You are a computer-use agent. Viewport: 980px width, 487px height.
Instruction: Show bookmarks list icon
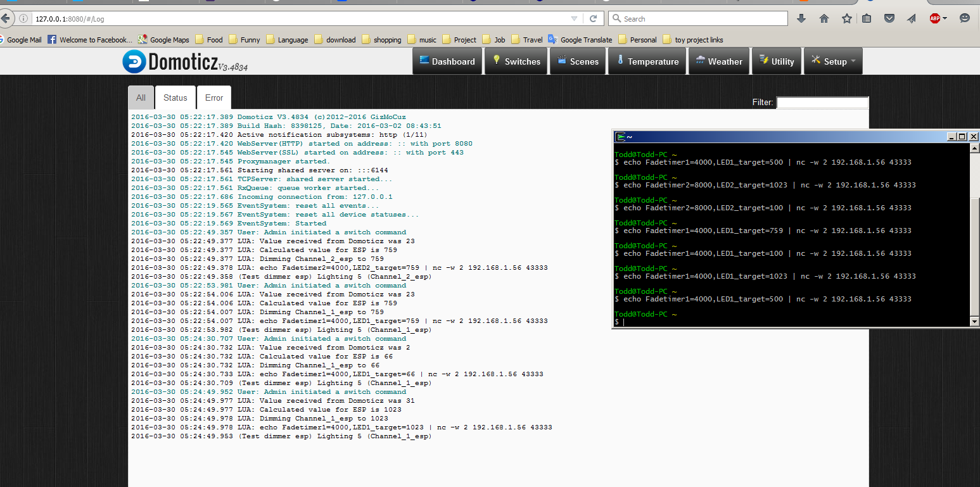[x=867, y=18]
